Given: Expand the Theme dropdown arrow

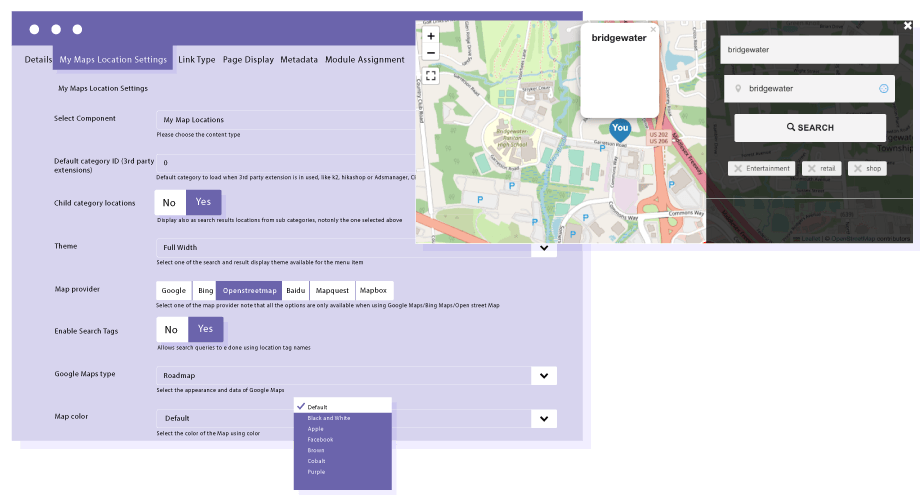Looking at the screenshot, I should pyautogui.click(x=544, y=247).
